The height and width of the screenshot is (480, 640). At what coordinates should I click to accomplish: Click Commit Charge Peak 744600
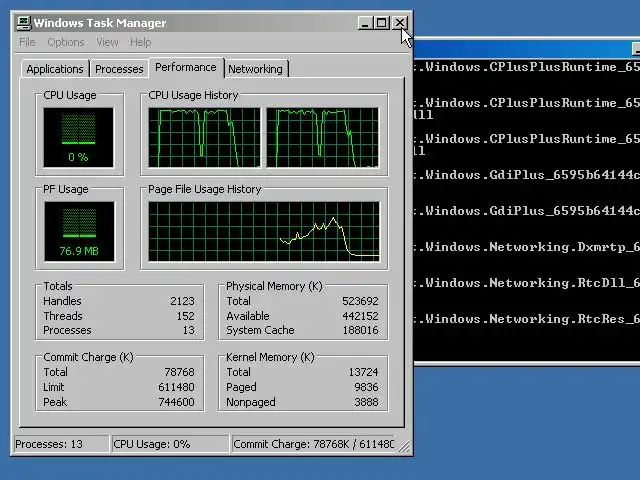point(176,402)
